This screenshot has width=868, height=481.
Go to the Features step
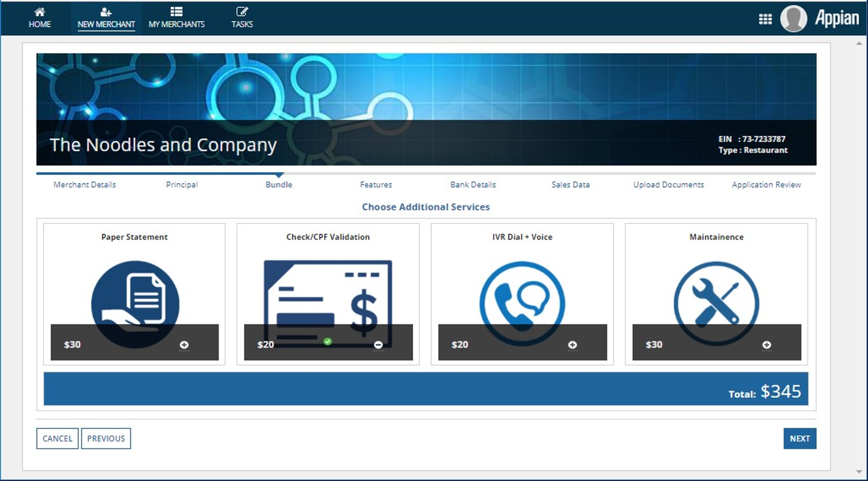click(376, 185)
